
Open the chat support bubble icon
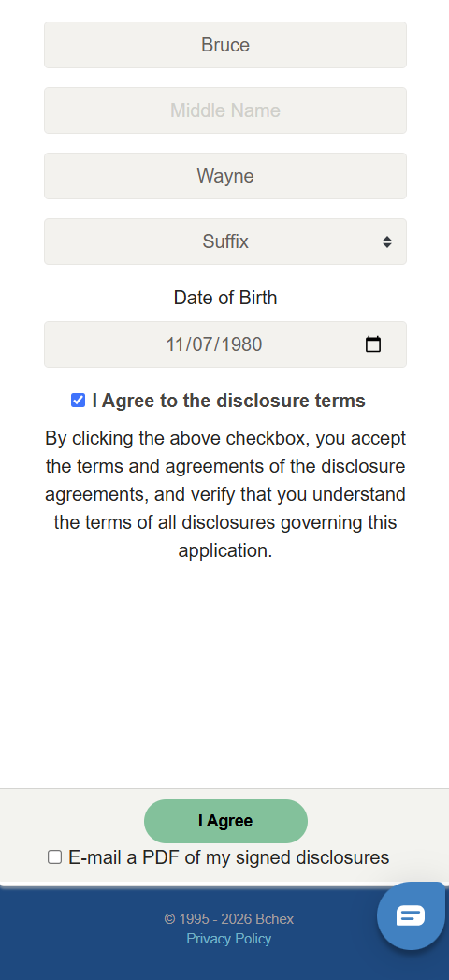[x=411, y=915]
